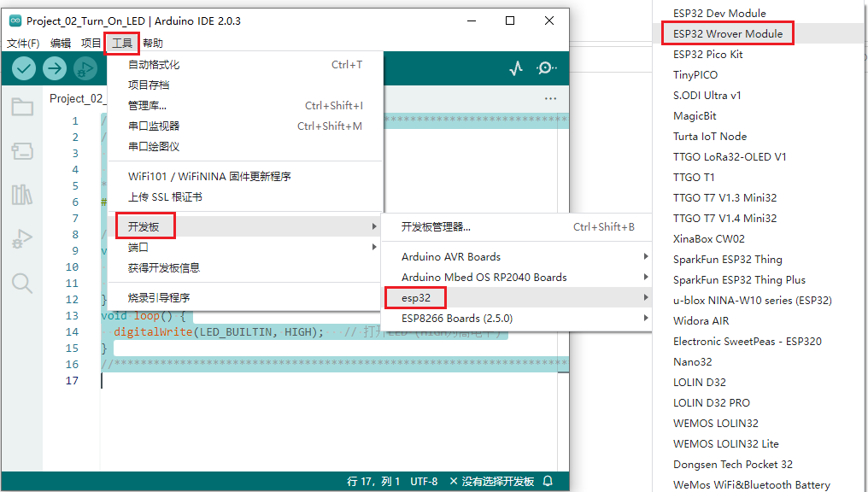Click the Upload arrow icon
868x492 pixels.
click(x=54, y=68)
